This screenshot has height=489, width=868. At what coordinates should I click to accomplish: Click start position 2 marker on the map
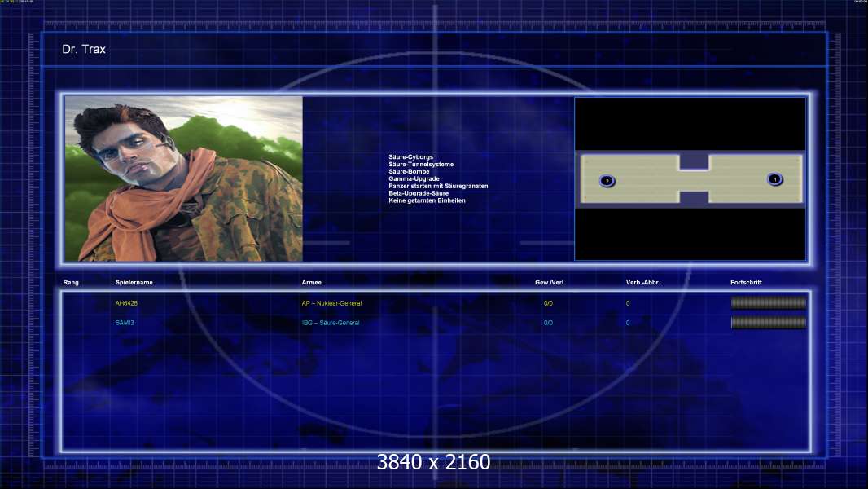tap(607, 181)
